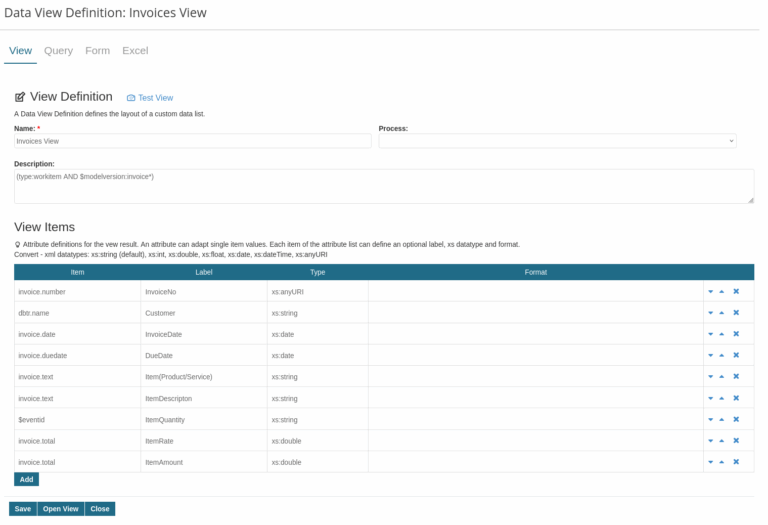This screenshot has width=768, height=525.
Task: Move the DueDate row up
Action: (x=721, y=356)
